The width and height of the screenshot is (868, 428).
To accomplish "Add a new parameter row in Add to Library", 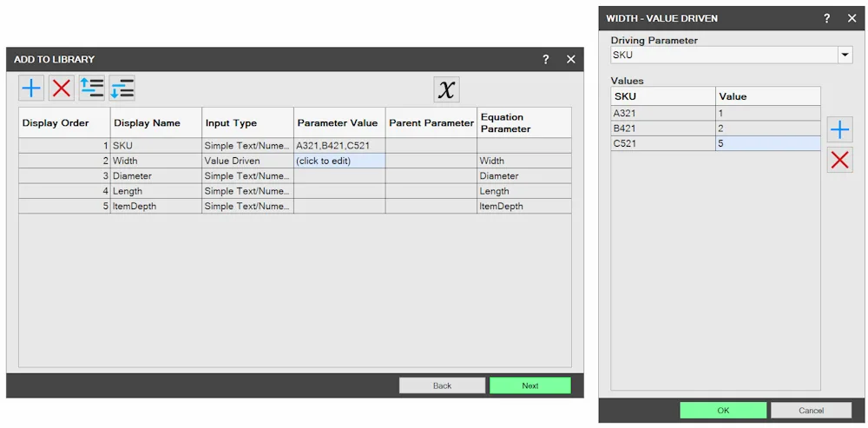I will click(x=31, y=88).
